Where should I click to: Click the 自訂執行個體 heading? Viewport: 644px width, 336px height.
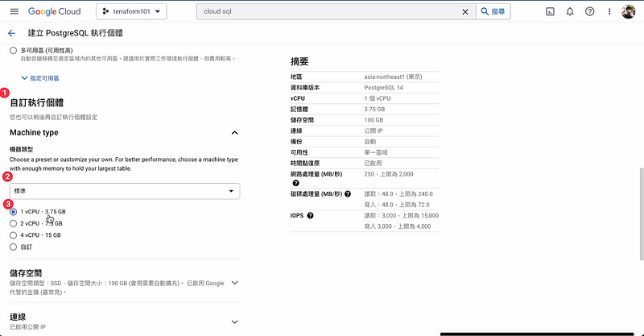pos(37,103)
